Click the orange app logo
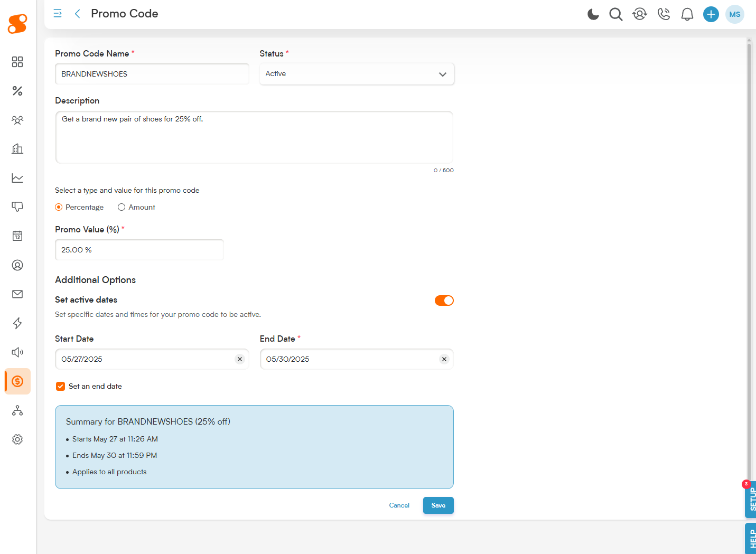 coord(17,24)
